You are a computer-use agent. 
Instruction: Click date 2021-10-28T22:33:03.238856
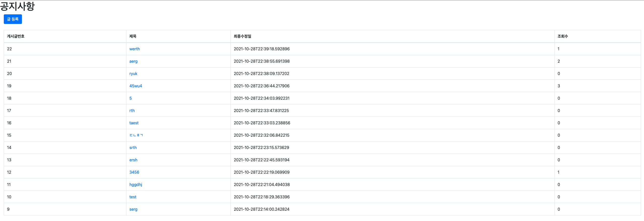262,123
